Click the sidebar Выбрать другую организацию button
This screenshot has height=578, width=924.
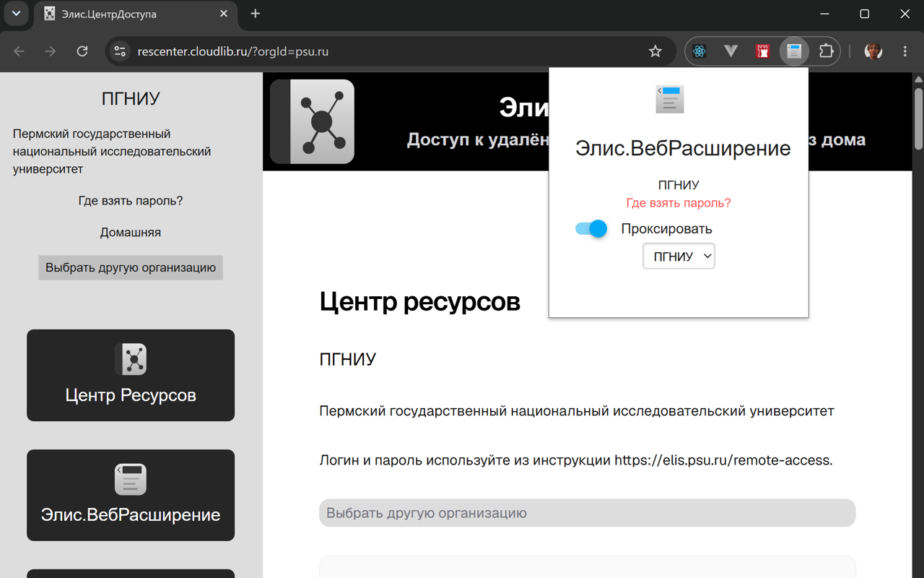[131, 267]
